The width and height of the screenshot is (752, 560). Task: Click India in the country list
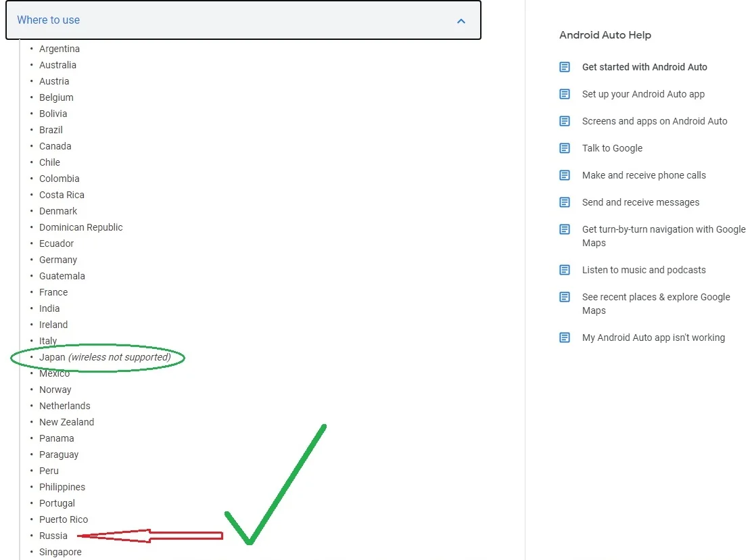(49, 309)
